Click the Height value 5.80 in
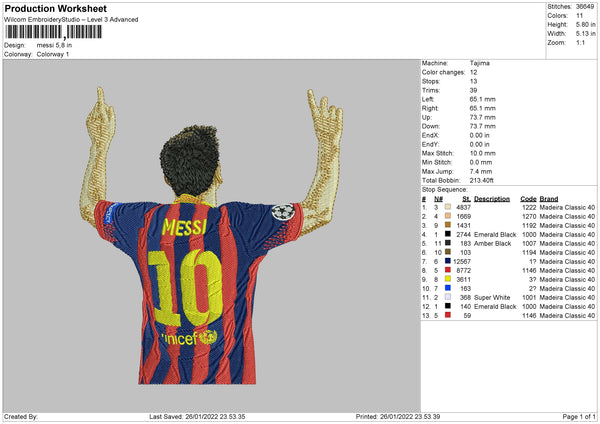 pyautogui.click(x=585, y=24)
